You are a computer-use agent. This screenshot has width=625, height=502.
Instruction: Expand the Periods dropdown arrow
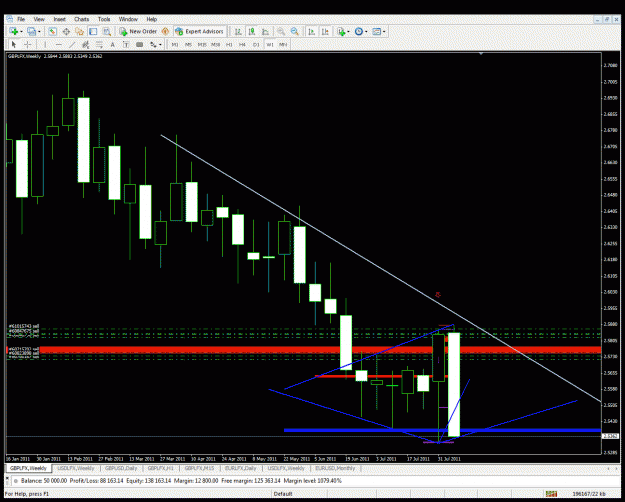pos(366,31)
